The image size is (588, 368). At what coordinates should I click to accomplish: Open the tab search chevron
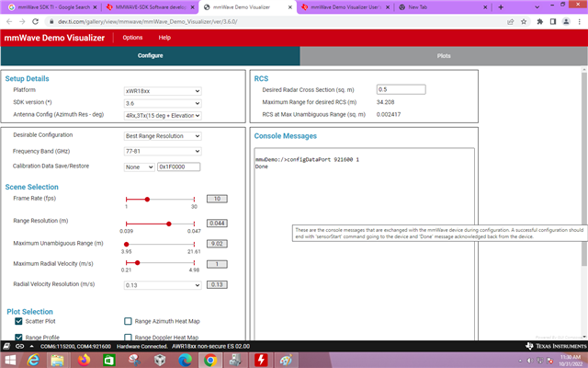[x=537, y=7]
